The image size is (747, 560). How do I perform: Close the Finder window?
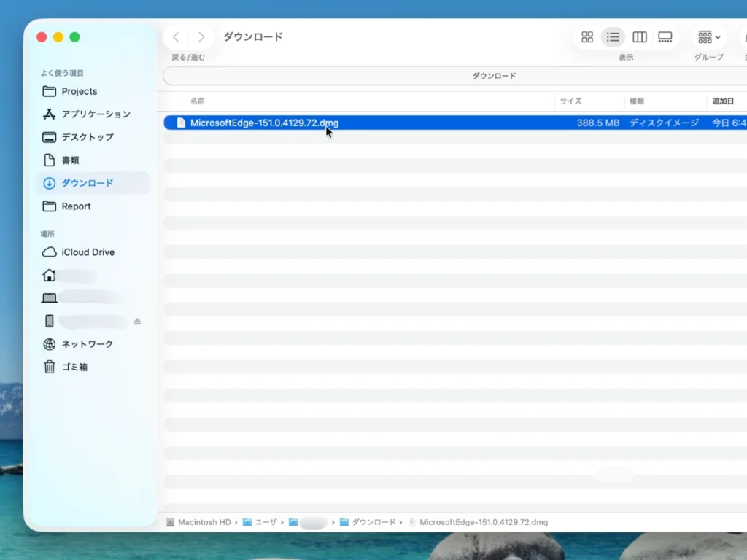point(42,37)
